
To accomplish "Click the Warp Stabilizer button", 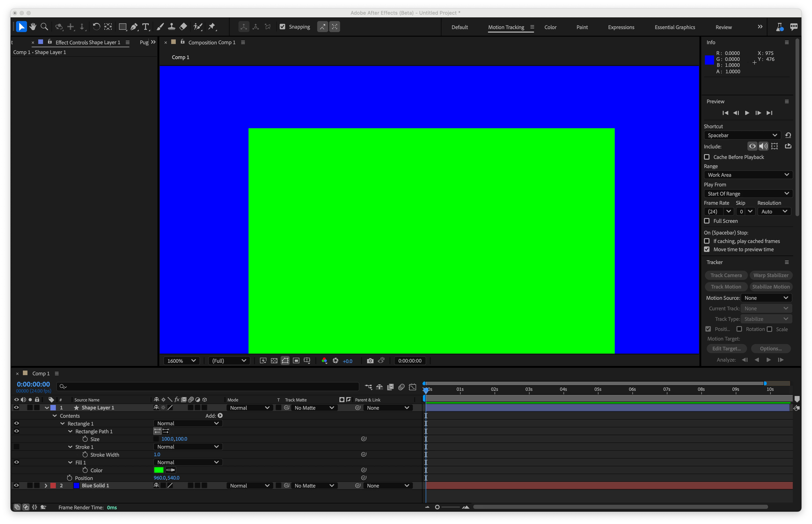I will pyautogui.click(x=771, y=275).
